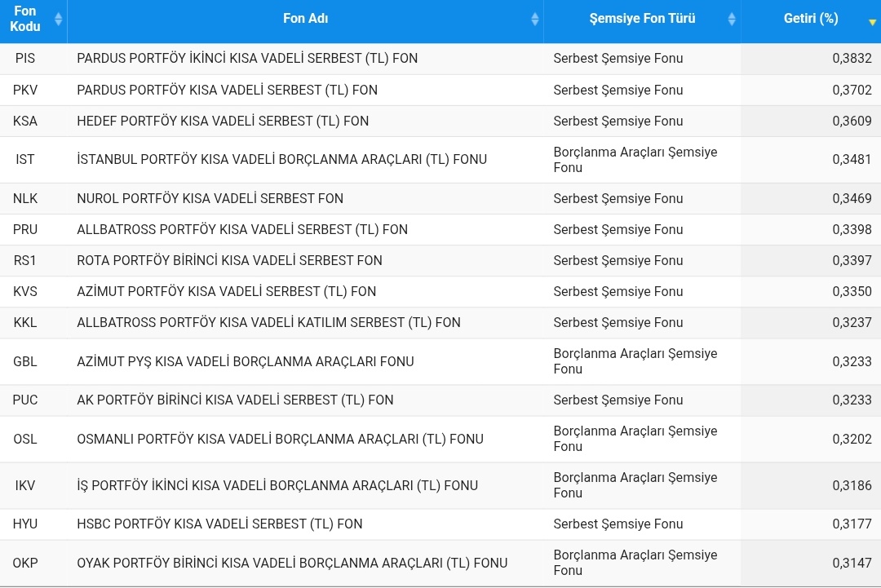Click return value 0,3202
Image resolution: width=881 pixels, height=588 pixels.
click(852, 439)
